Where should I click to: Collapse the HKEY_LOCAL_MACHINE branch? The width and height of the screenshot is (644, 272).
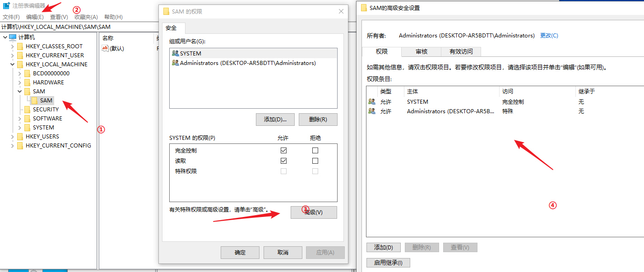(x=12, y=65)
